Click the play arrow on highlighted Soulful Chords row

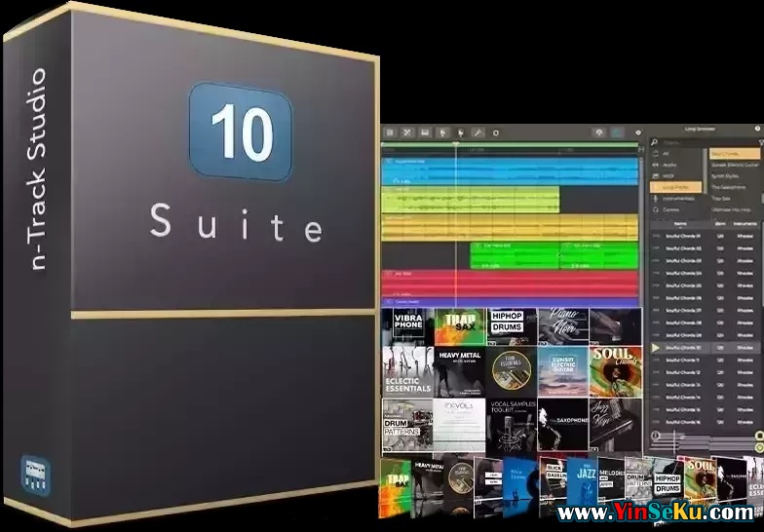tap(655, 347)
